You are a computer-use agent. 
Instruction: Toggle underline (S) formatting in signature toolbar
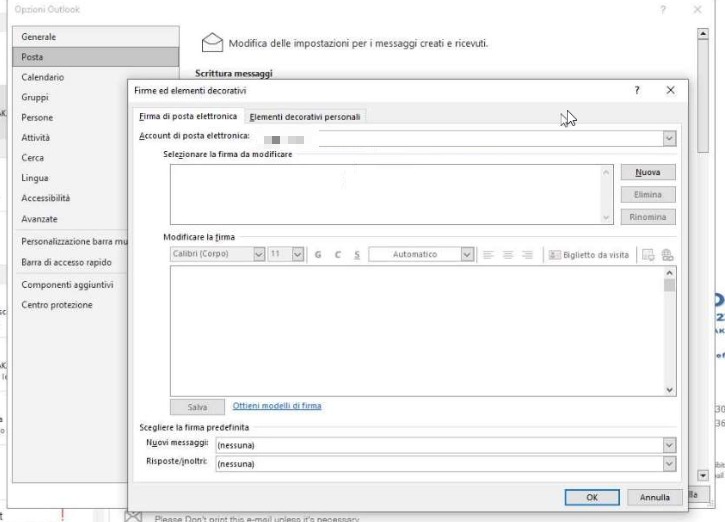356,255
